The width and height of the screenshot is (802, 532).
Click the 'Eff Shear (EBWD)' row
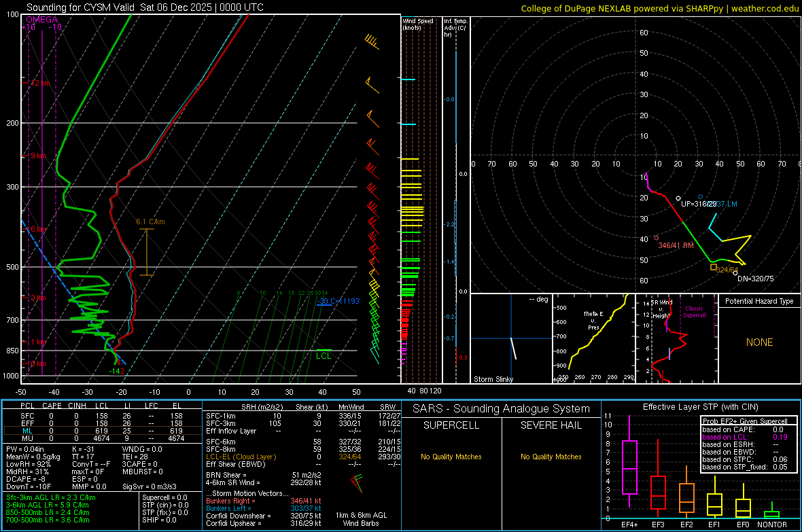point(303,464)
